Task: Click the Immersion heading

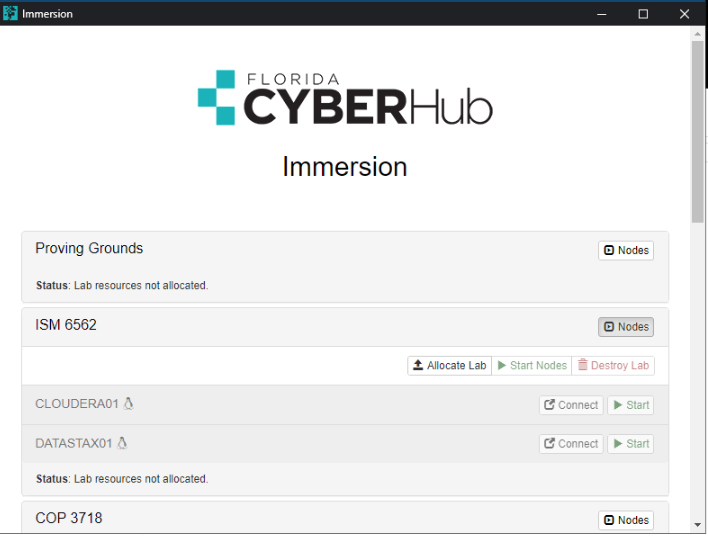Action: pos(345,167)
